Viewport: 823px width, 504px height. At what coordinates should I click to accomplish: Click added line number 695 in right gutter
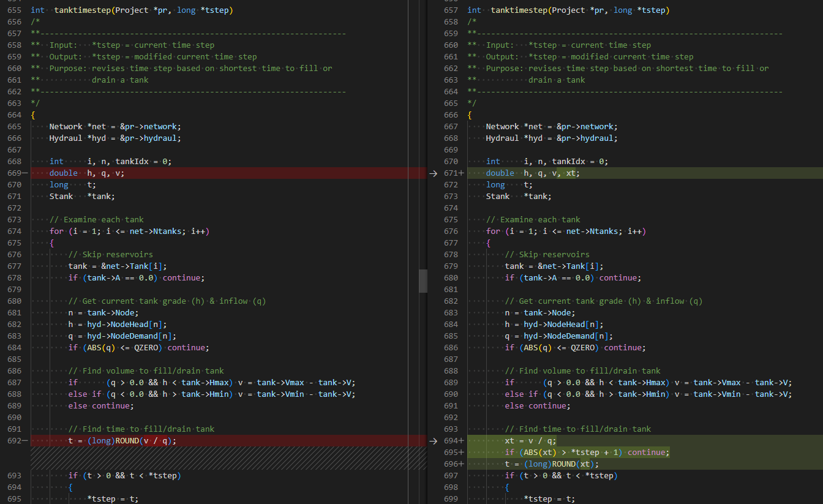click(x=450, y=452)
